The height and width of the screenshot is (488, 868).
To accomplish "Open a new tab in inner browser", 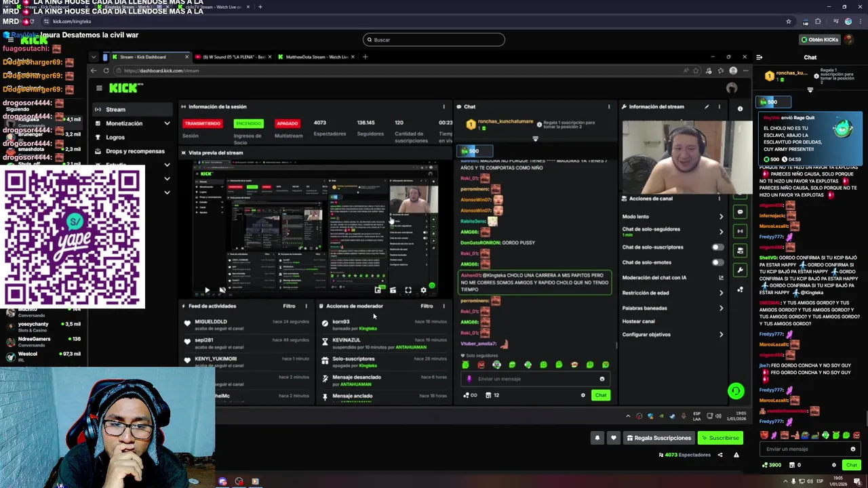I will (365, 57).
